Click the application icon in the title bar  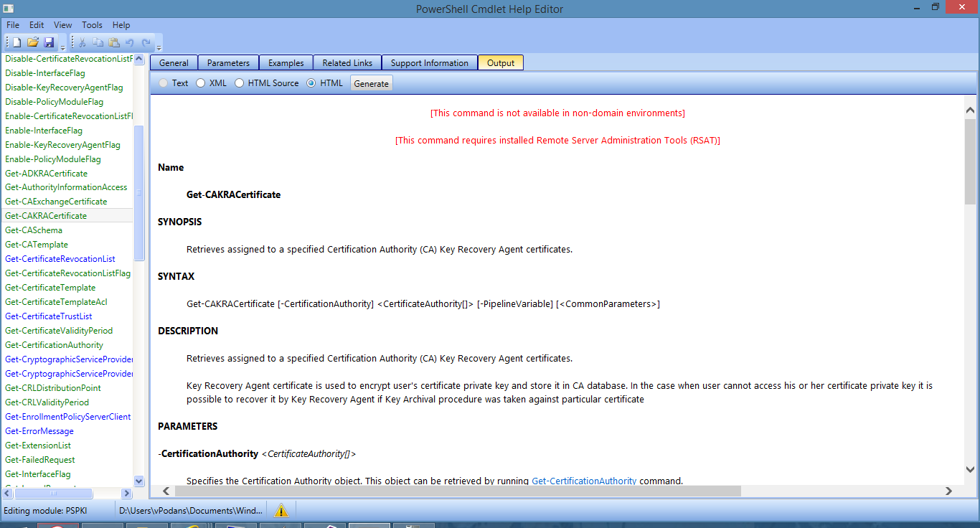click(8, 9)
